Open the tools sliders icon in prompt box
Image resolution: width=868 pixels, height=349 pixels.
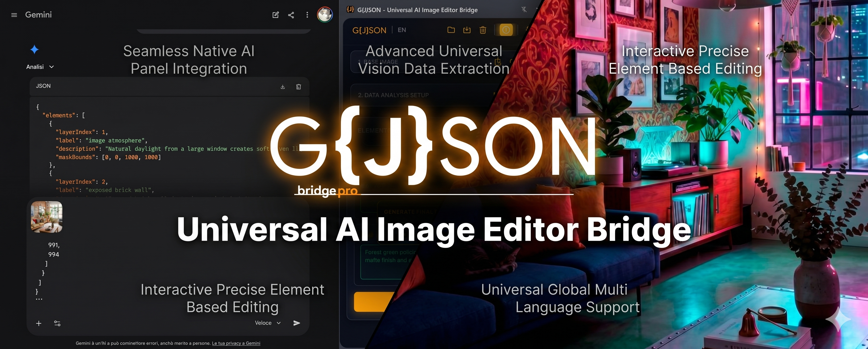[57, 323]
